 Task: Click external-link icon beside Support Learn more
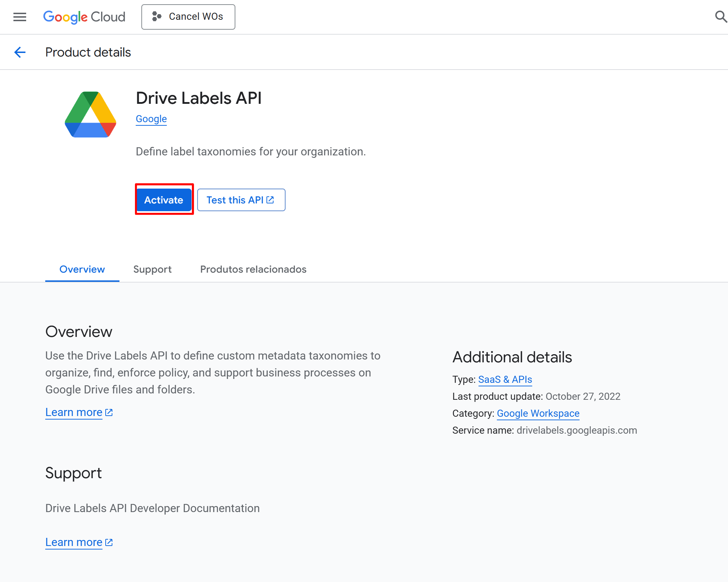click(x=109, y=542)
